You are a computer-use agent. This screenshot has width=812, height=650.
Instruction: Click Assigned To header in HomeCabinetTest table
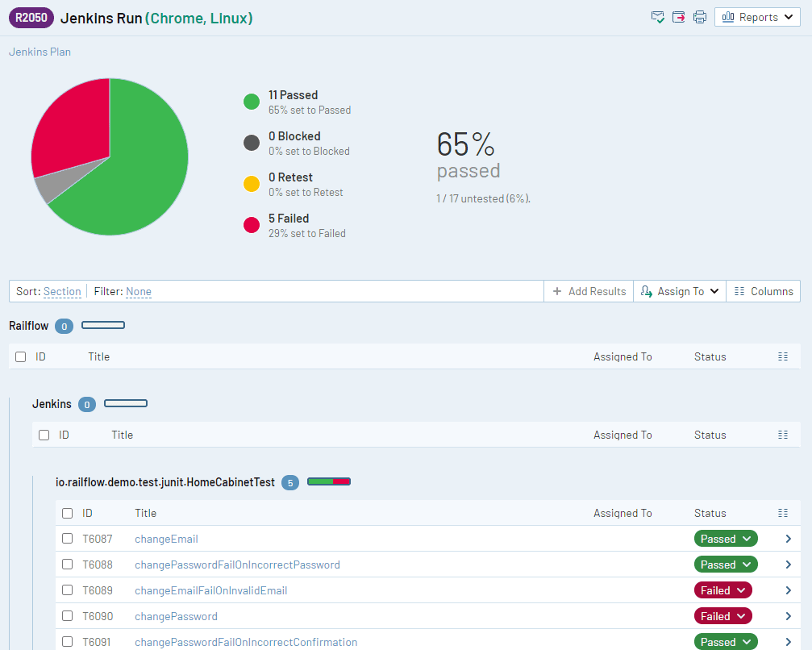tap(623, 513)
